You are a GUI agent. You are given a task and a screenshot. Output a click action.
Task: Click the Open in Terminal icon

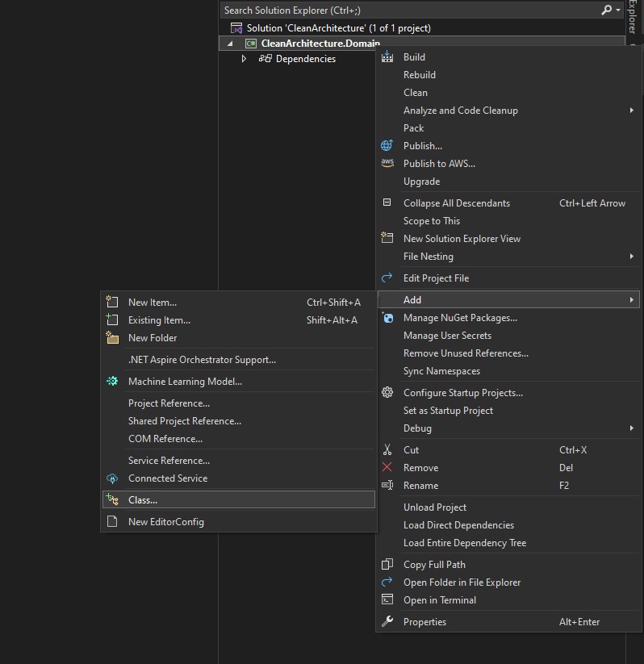point(387,599)
